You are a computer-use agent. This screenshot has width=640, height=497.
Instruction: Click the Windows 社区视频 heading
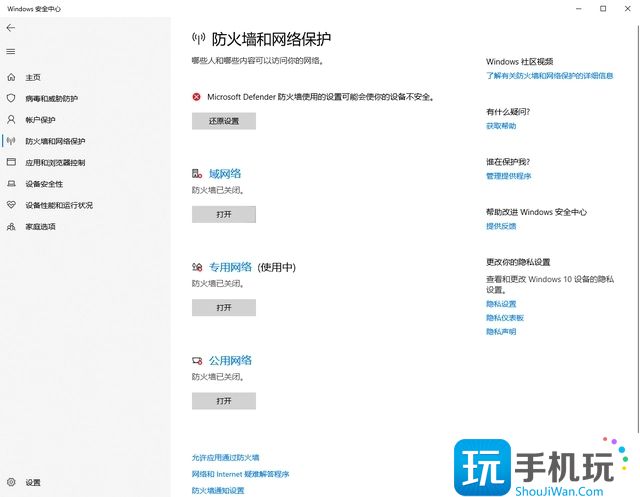click(519, 62)
